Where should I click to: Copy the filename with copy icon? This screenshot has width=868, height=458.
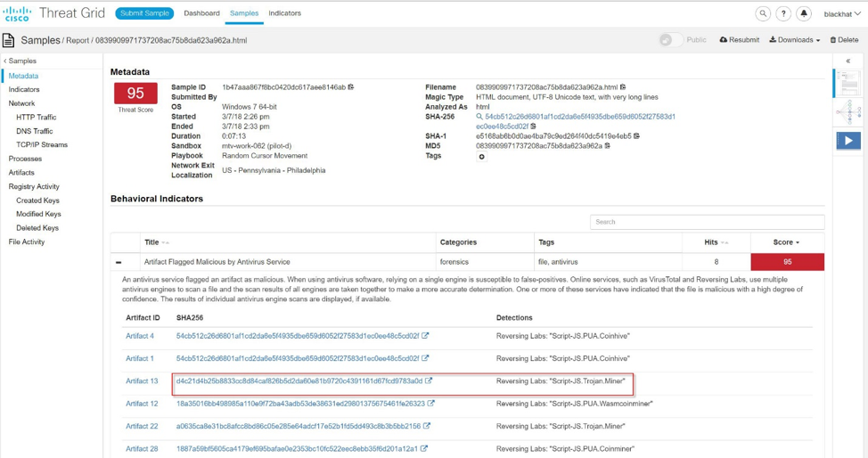coord(623,87)
